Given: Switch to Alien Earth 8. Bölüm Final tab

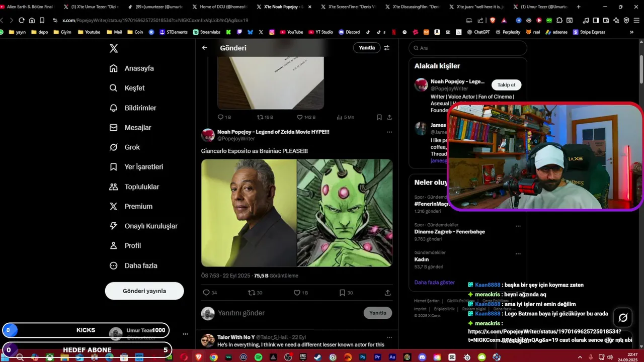Looking at the screenshot, I should pos(29,7).
